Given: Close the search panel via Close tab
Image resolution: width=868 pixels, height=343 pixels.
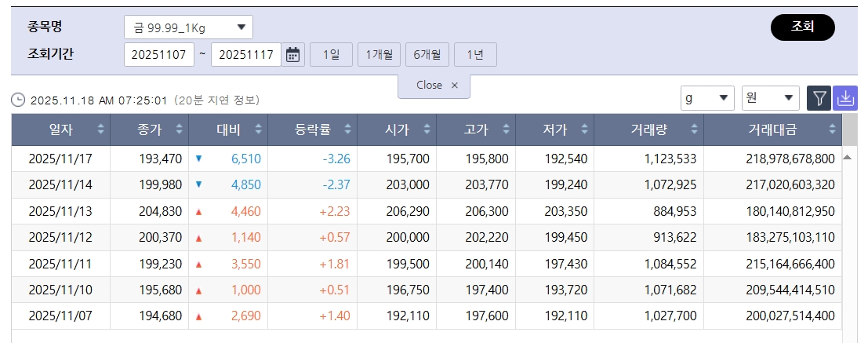Looking at the screenshot, I should tap(434, 86).
